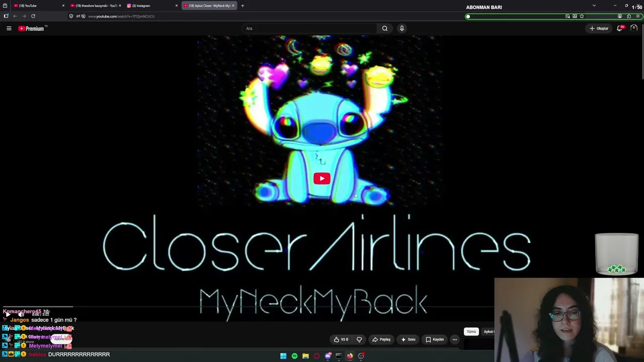This screenshot has width=644, height=362.
Task: Open the Windows Start menu
Action: tap(283, 356)
